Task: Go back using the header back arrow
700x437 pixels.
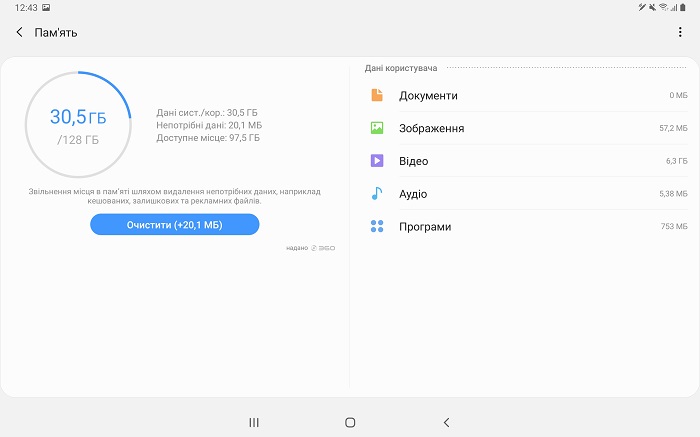Action: (x=19, y=32)
